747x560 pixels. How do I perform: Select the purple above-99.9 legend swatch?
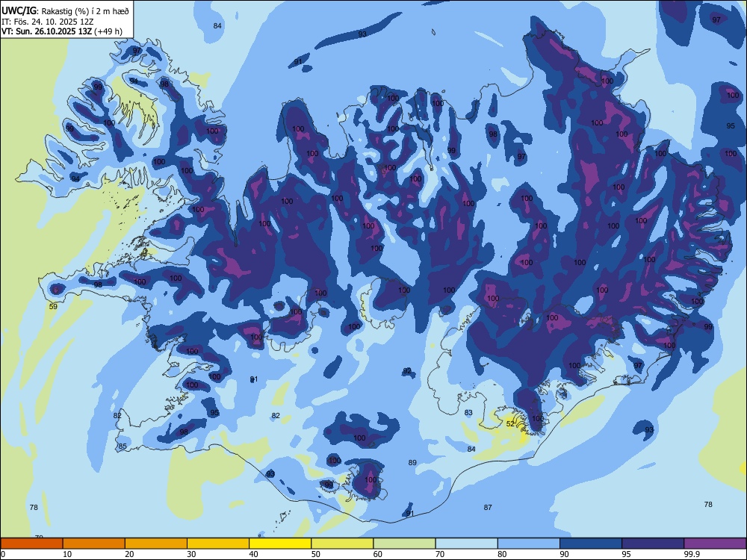[x=715, y=544]
